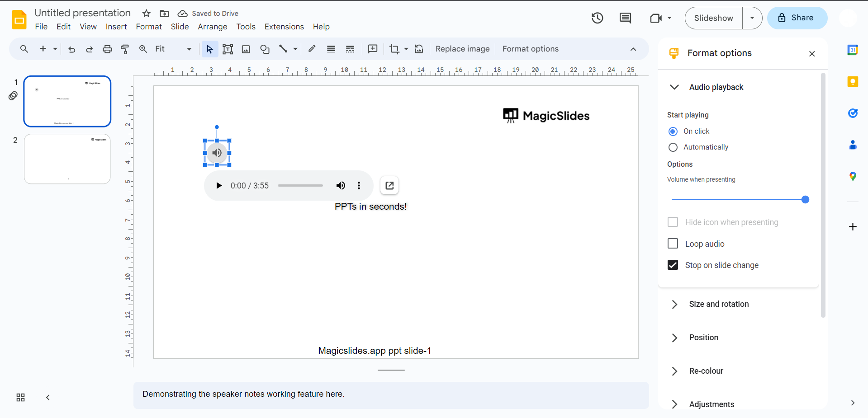The height and width of the screenshot is (418, 868).
Task: Open version history clock icon
Action: (x=597, y=18)
